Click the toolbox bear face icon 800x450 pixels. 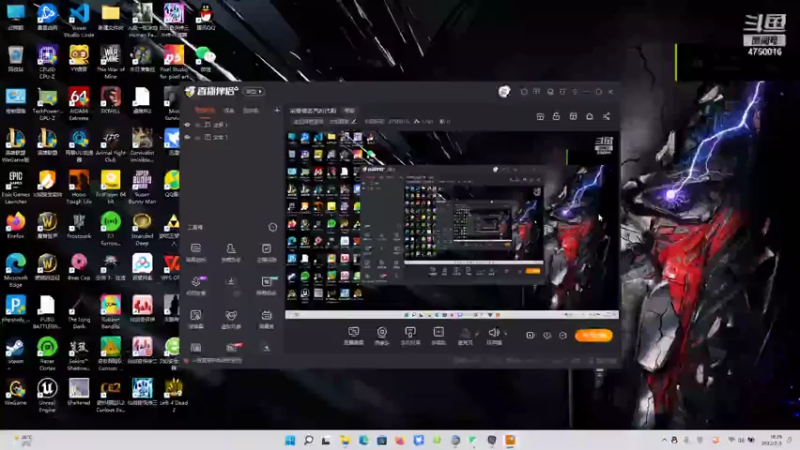click(231, 315)
